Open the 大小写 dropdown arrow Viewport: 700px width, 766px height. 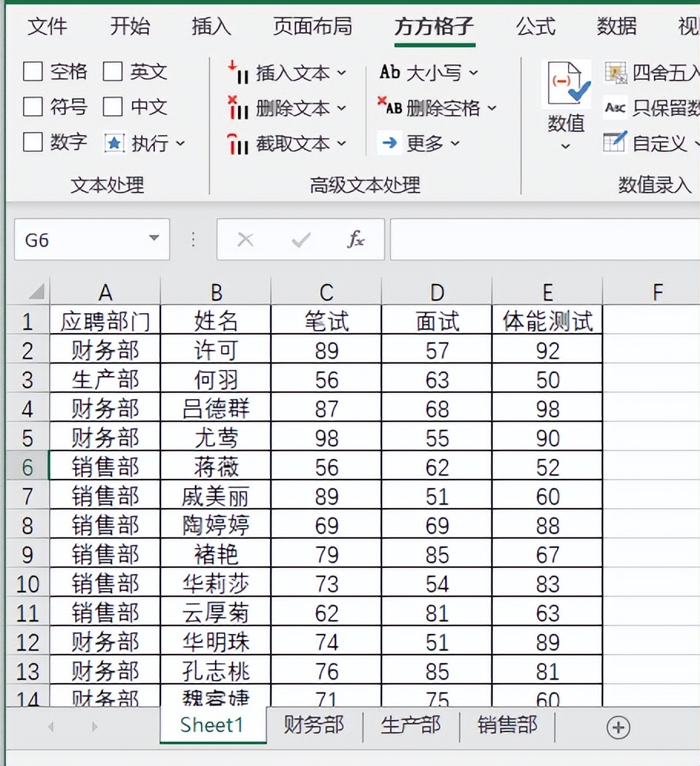(474, 73)
